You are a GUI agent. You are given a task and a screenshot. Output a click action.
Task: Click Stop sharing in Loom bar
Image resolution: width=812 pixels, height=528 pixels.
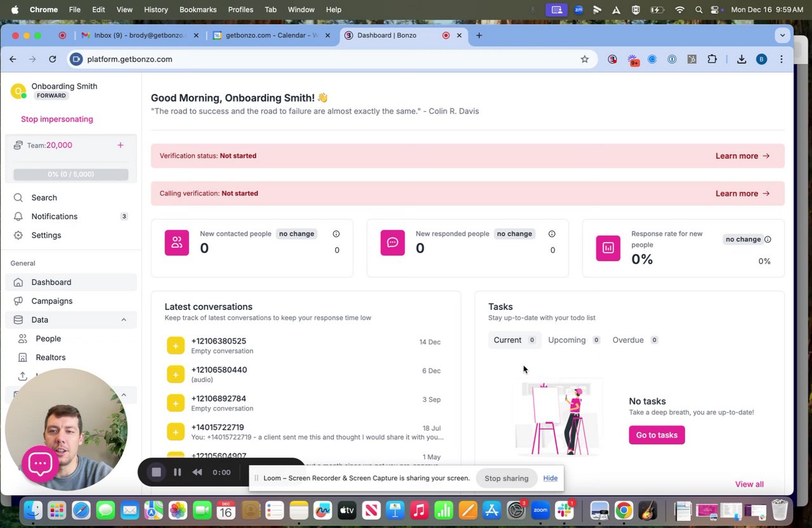(506, 479)
